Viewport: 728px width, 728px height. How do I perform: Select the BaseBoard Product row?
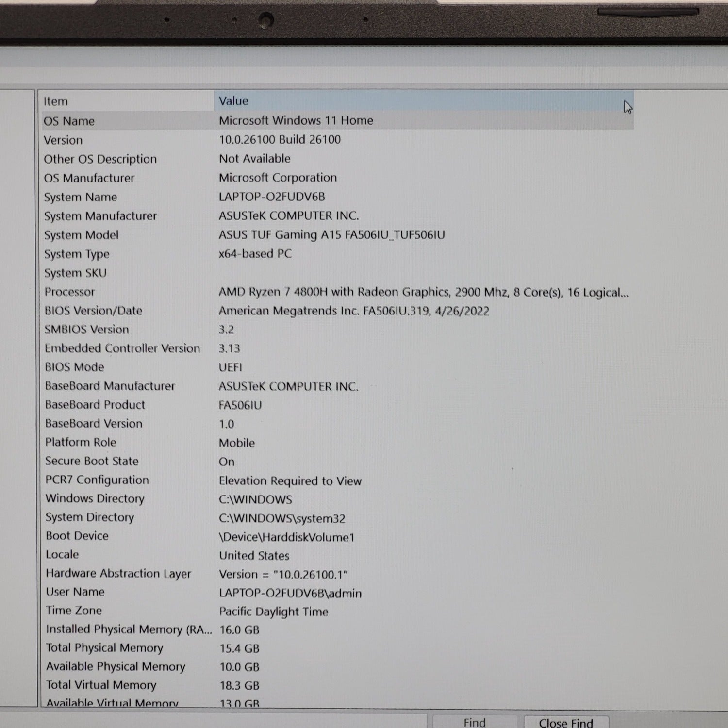(x=95, y=405)
